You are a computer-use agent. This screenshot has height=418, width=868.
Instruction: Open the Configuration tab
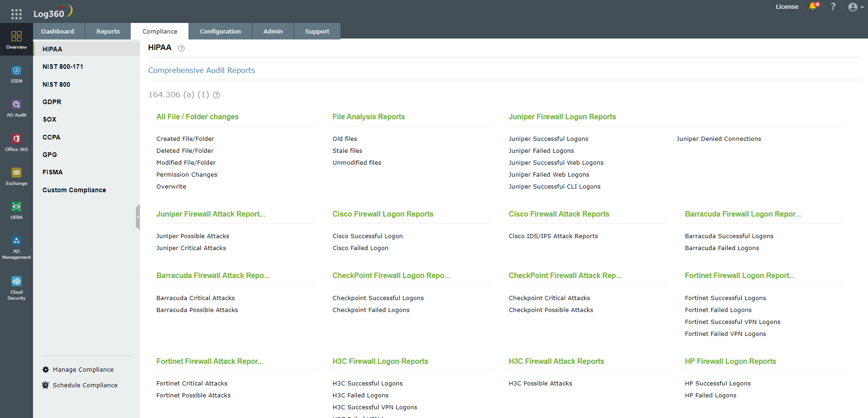[x=220, y=31]
